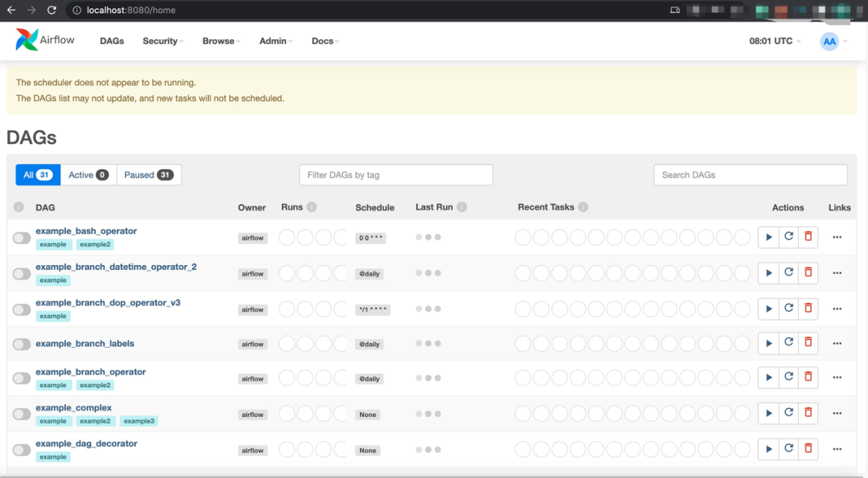Click the Recent Tasks info icon
Screen dimensions: 868x478
pyautogui.click(x=583, y=207)
